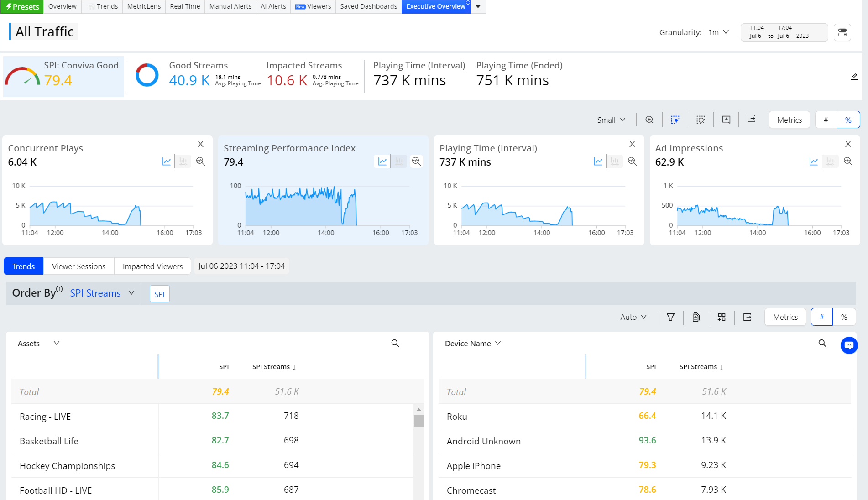868x500 pixels.
Task: Click the zoom-in magnifier in chart toolbar
Action: (x=649, y=120)
